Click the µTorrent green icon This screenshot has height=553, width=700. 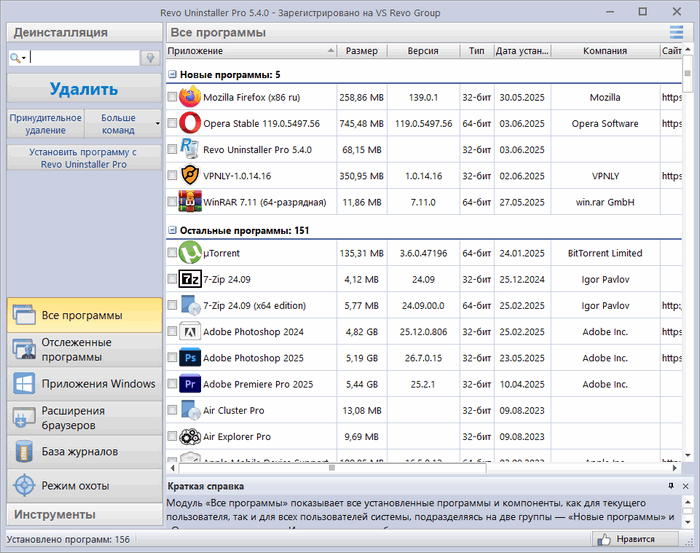coord(190,253)
